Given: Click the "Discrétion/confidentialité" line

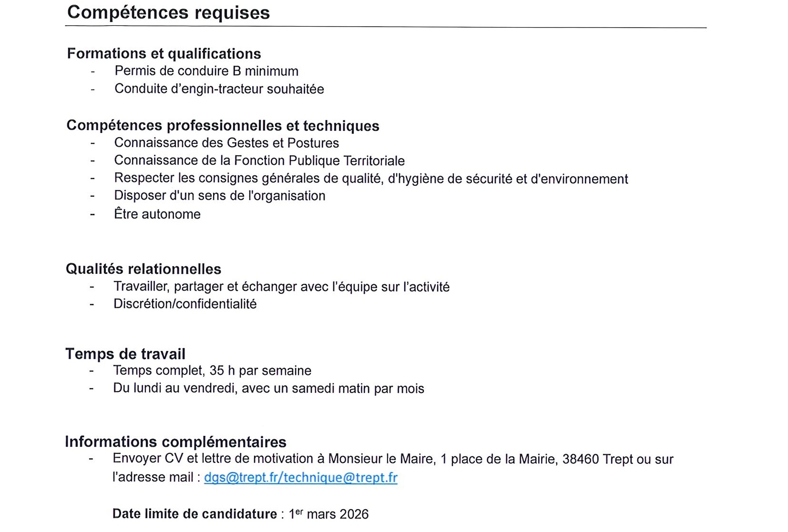Looking at the screenshot, I should click(185, 304).
